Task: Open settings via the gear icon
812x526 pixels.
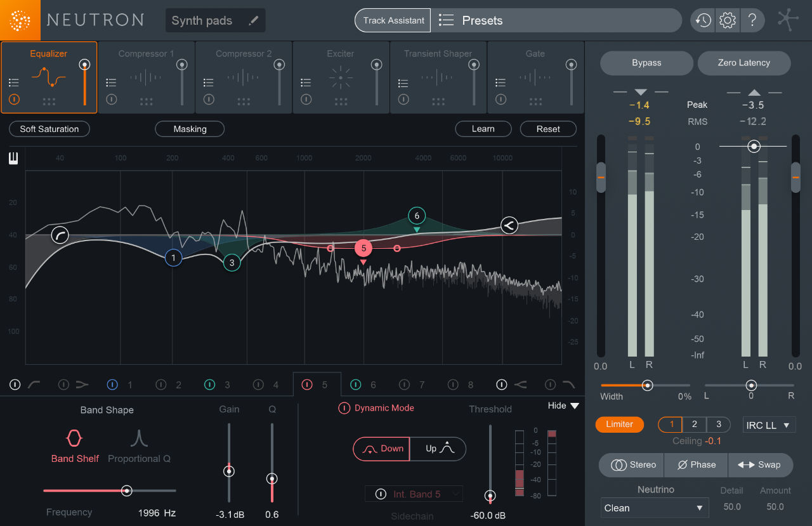Action: (728, 20)
